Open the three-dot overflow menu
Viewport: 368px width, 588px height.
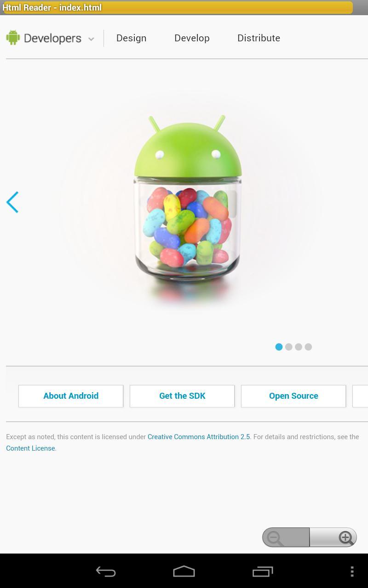[352, 571]
